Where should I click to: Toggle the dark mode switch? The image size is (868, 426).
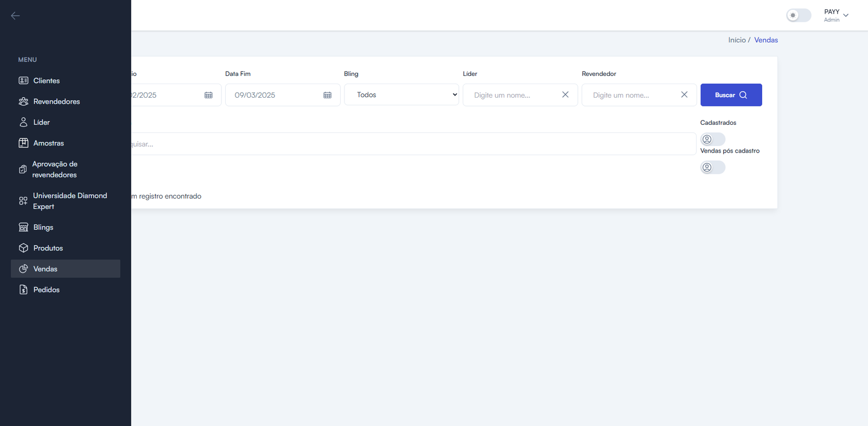tap(799, 15)
